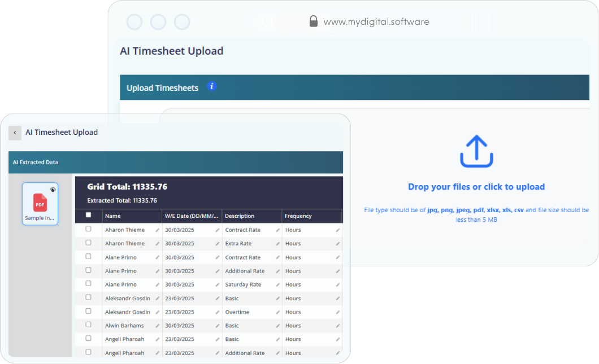Edit Frequency pencil in Alwin Barhams row
Image resolution: width=599 pixels, height=364 pixels.
[338, 326]
